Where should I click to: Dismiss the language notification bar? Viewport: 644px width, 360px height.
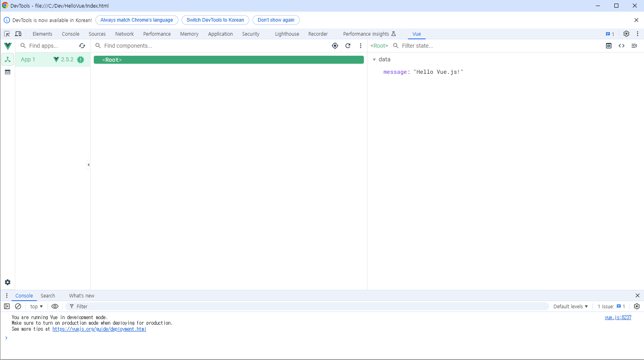coord(636,20)
